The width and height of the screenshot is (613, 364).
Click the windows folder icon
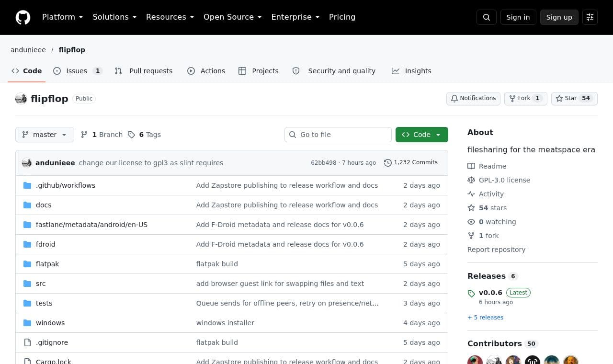(x=27, y=323)
